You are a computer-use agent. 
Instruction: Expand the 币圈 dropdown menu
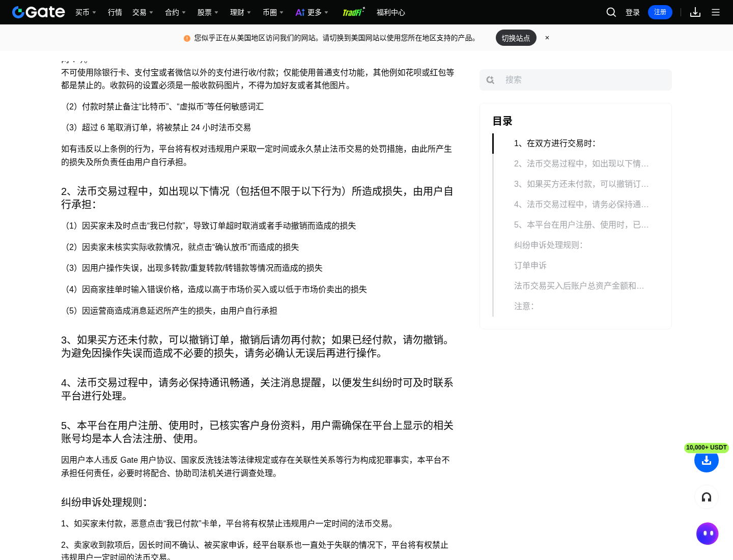[x=273, y=12]
